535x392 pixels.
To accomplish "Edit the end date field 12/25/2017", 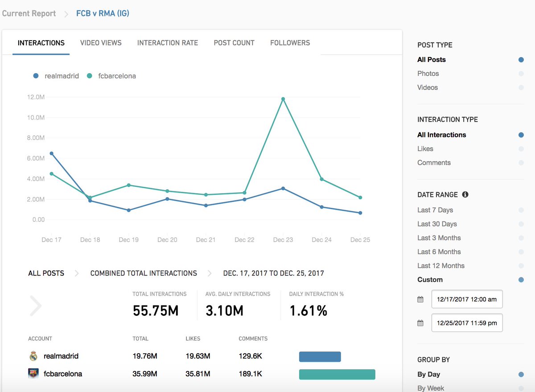I will coord(467,323).
